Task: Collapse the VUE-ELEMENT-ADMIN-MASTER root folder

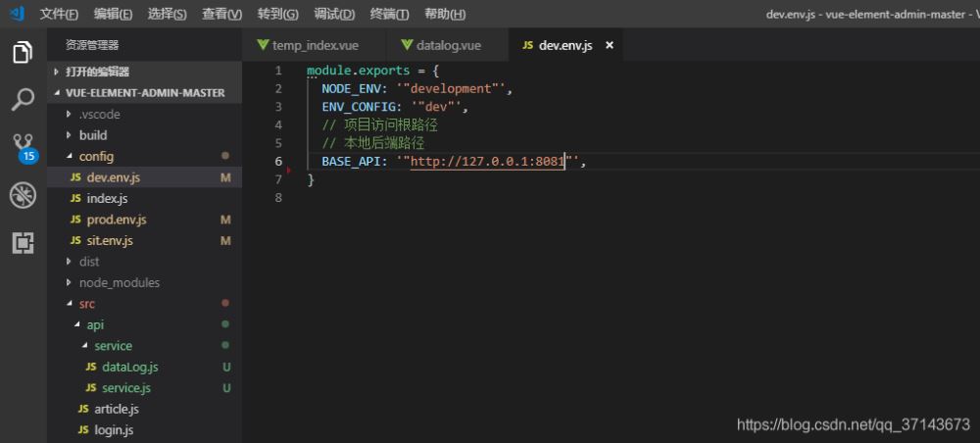Action: (144, 93)
